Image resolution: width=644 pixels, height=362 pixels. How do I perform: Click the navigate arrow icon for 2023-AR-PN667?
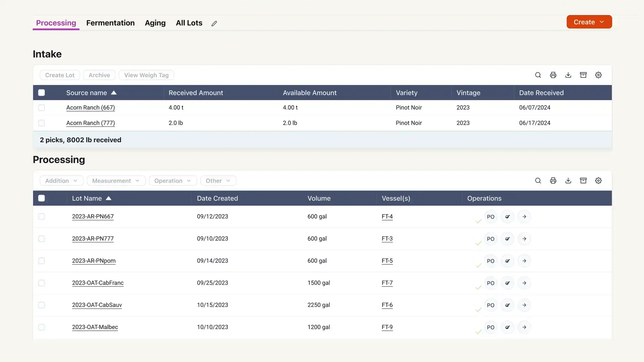524,217
